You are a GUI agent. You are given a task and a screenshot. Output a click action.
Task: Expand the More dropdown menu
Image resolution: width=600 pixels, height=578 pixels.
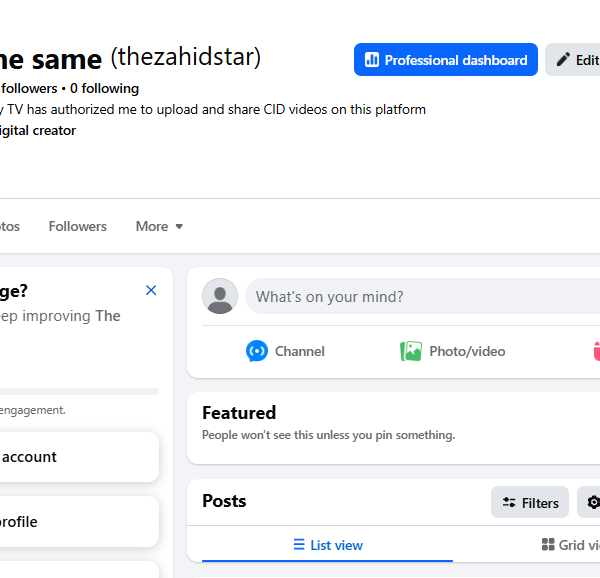point(160,226)
